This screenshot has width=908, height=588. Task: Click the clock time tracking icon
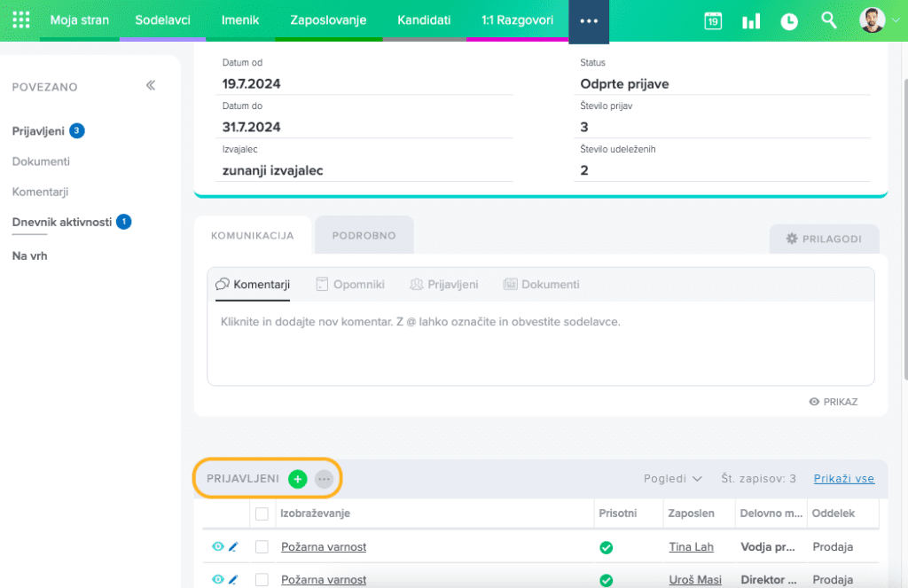789,21
